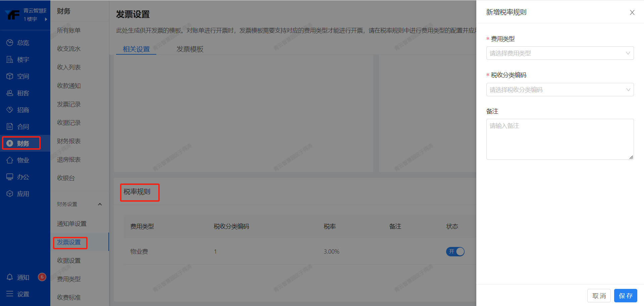Click the 保存 button
This screenshot has height=306, width=644.
pos(625,296)
